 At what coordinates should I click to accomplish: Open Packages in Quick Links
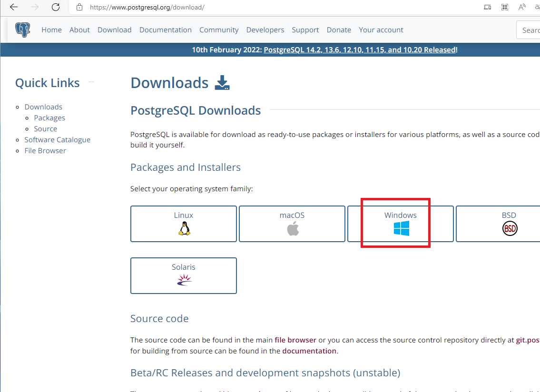[49, 118]
